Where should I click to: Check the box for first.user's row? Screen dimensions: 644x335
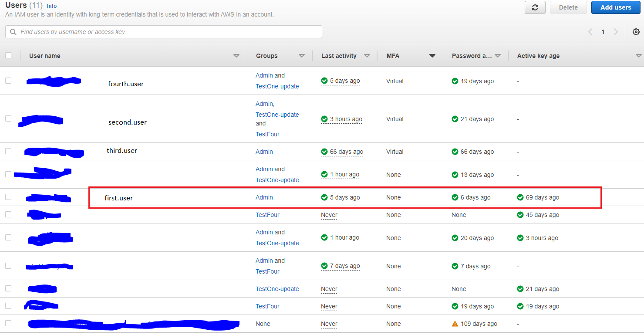pos(8,197)
